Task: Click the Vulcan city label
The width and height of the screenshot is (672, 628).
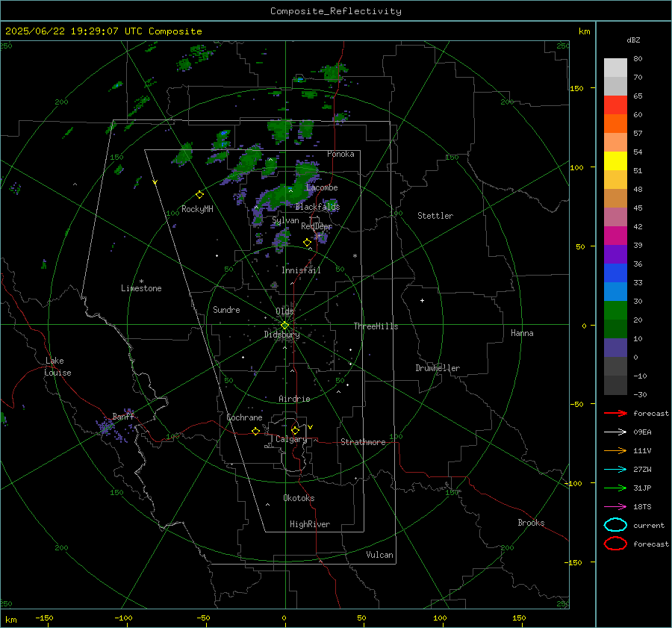Action: pos(379,555)
